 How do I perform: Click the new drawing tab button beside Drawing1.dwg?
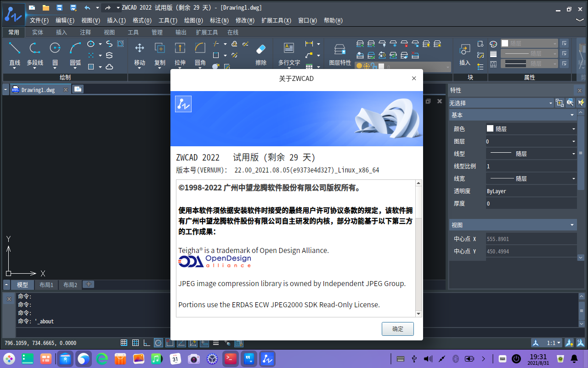(78, 89)
